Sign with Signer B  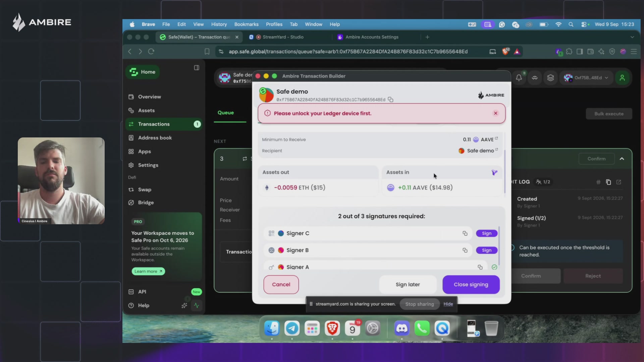(487, 250)
